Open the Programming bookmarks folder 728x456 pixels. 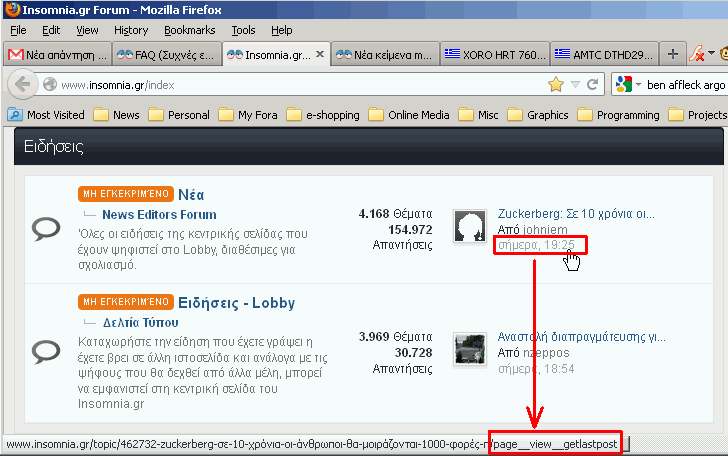[618, 115]
